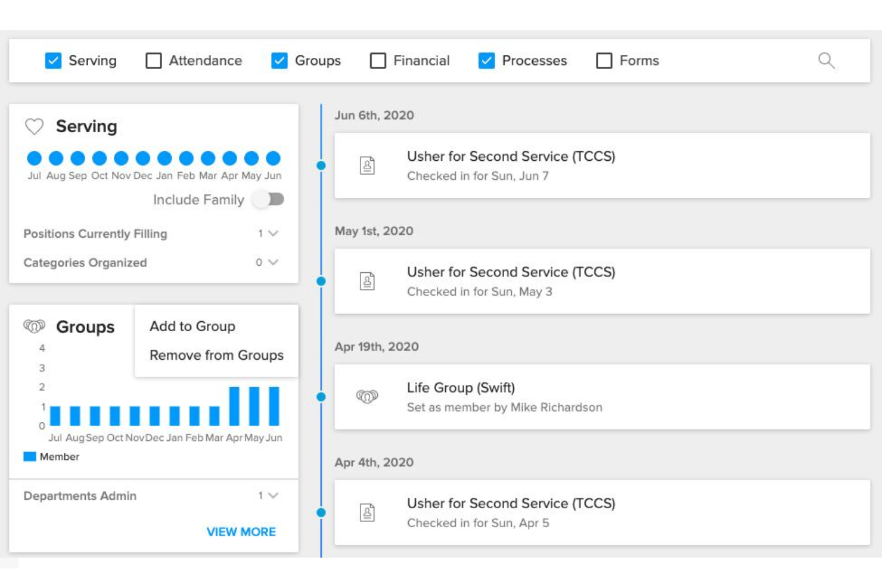
Task: Click the 'Jun 6th, 2020' date label
Action: [x=374, y=116]
